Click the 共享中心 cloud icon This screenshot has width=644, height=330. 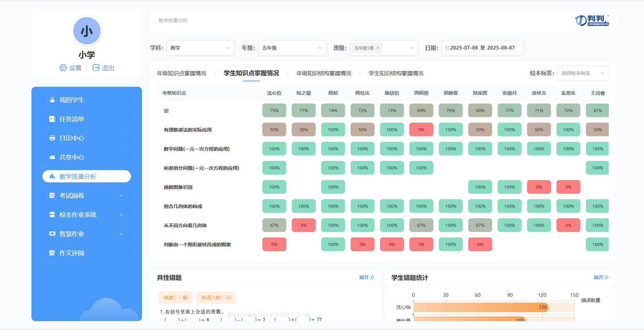52,157
